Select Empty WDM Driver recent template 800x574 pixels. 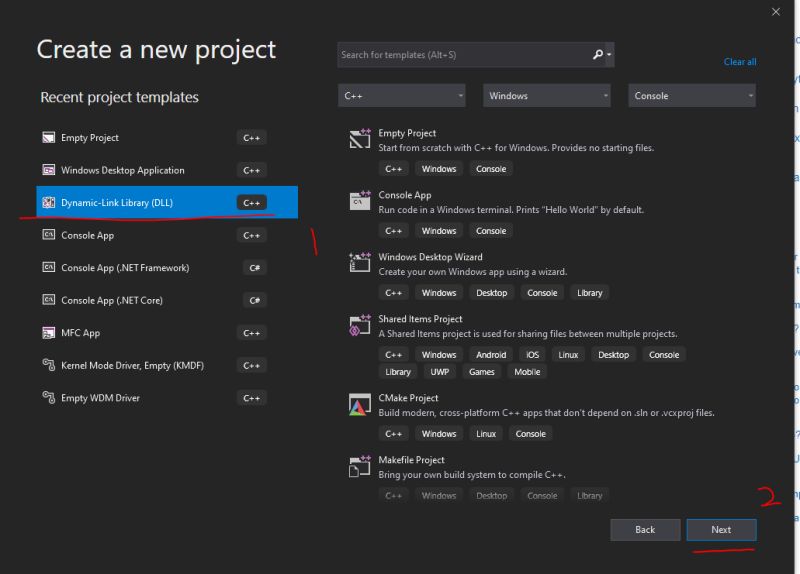pos(100,398)
